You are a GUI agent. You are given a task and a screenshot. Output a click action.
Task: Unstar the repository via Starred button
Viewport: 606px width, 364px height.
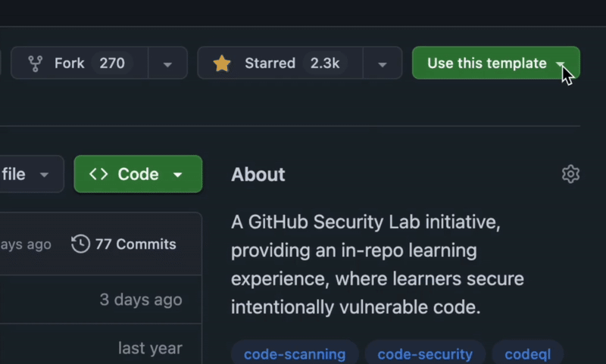268,64
